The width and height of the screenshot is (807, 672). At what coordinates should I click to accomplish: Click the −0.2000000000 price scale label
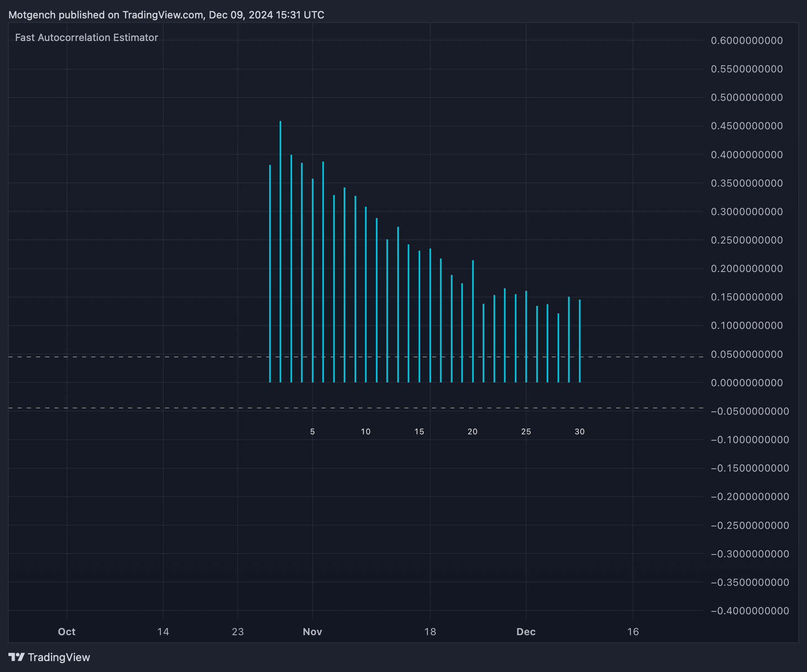(750, 497)
